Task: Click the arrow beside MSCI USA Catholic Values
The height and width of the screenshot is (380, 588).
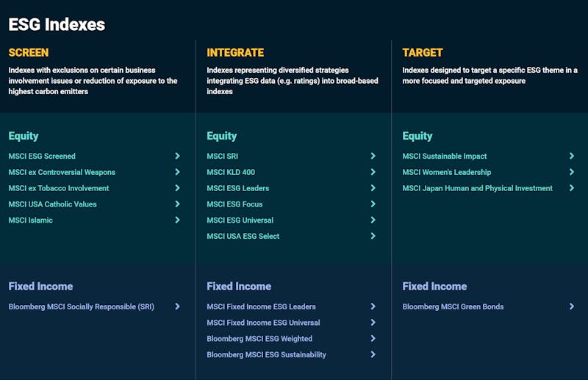Action: (177, 204)
